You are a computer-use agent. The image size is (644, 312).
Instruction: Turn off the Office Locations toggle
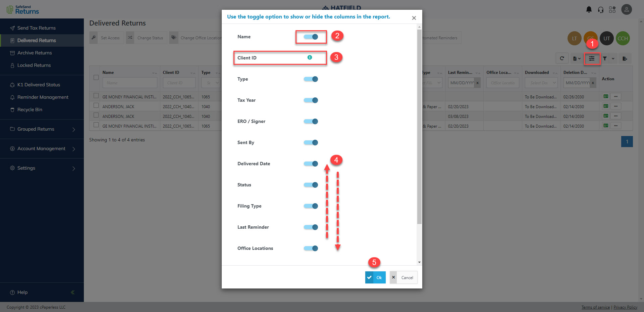[x=310, y=248]
